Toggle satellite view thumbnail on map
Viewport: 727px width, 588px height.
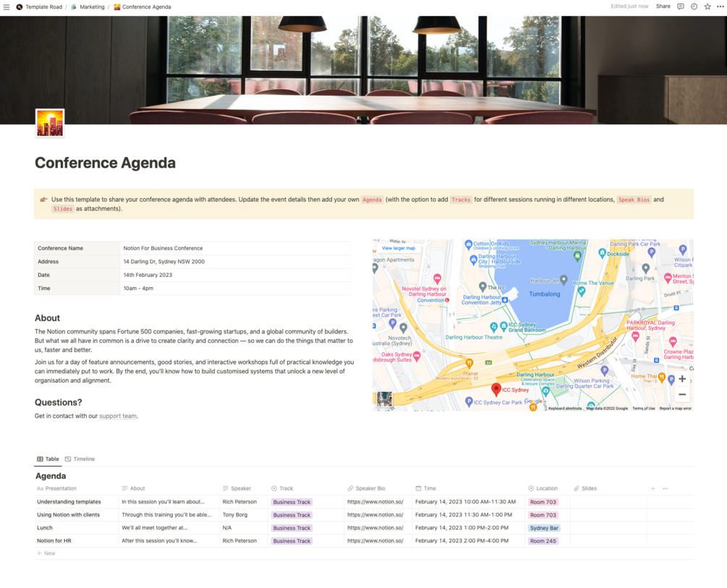click(384, 399)
